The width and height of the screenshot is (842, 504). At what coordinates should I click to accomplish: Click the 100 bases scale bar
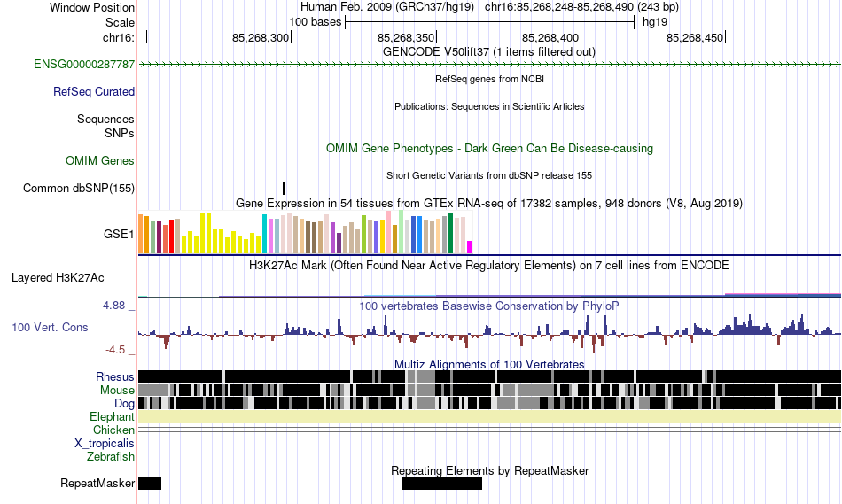click(490, 22)
